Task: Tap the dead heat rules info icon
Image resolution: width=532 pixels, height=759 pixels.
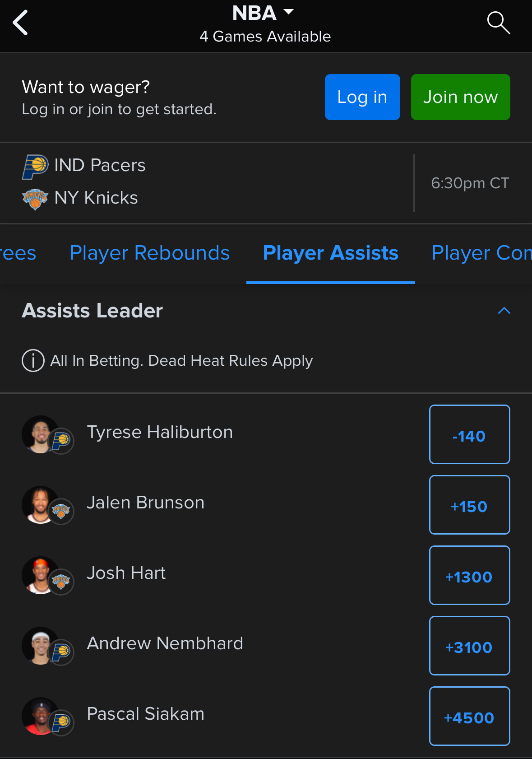Action: click(33, 361)
